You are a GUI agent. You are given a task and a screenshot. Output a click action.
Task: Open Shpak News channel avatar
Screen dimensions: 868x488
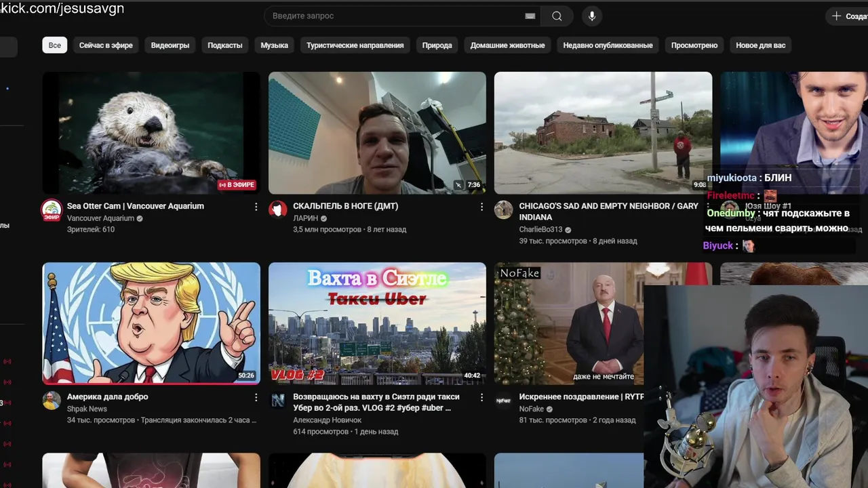[x=52, y=400]
